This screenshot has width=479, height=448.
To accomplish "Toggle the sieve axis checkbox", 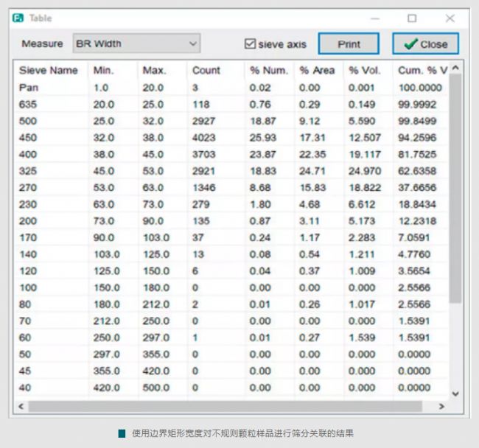I will click(250, 44).
